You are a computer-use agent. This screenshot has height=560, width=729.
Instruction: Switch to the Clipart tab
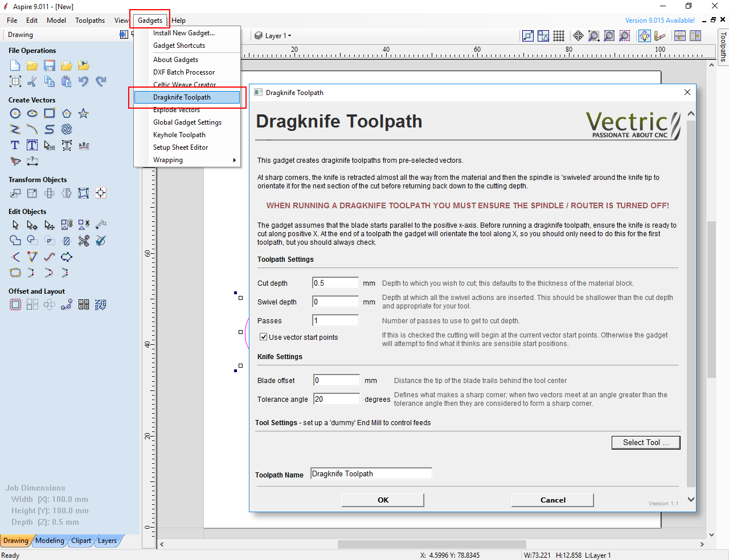pyautogui.click(x=81, y=541)
